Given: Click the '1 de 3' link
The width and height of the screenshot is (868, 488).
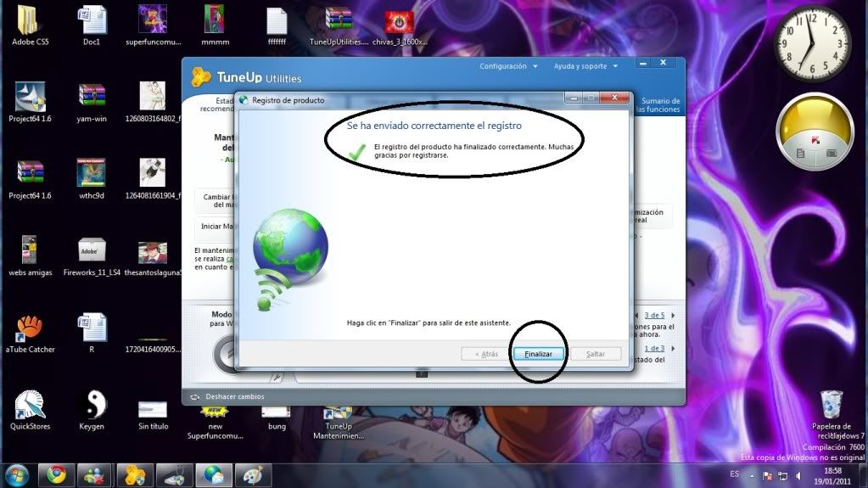Looking at the screenshot, I should pos(654,349).
